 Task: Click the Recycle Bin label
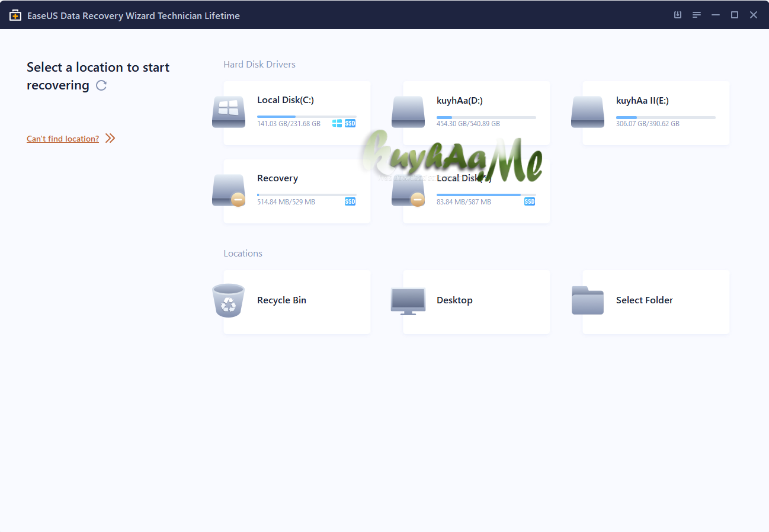(x=281, y=300)
